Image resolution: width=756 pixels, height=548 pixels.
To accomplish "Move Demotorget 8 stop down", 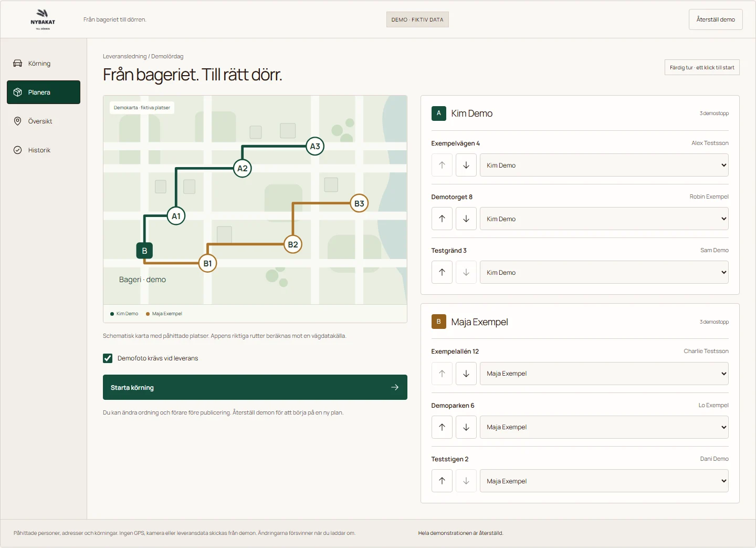I will tap(466, 219).
